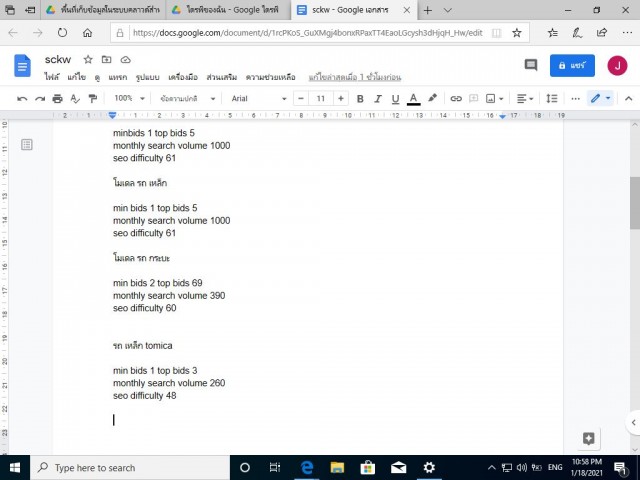Open the แก้ไข (Edit) menu
Image resolution: width=640 pixels, height=480 pixels.
pyautogui.click(x=76, y=77)
